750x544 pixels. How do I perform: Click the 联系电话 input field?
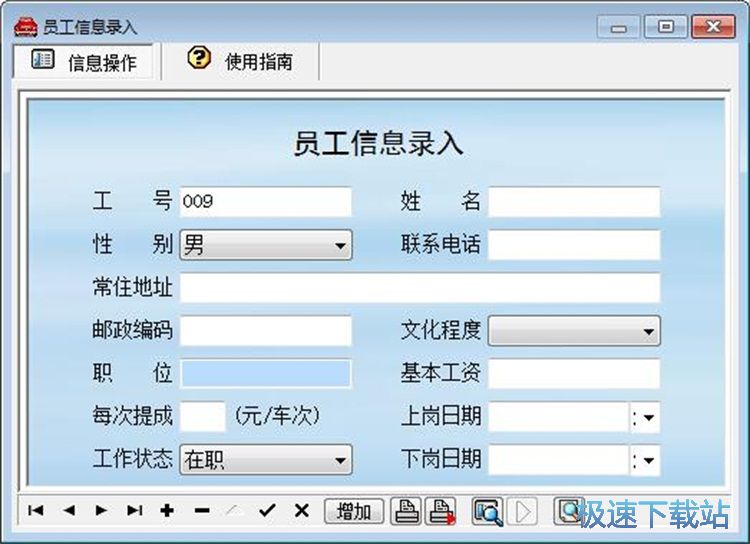coord(574,245)
